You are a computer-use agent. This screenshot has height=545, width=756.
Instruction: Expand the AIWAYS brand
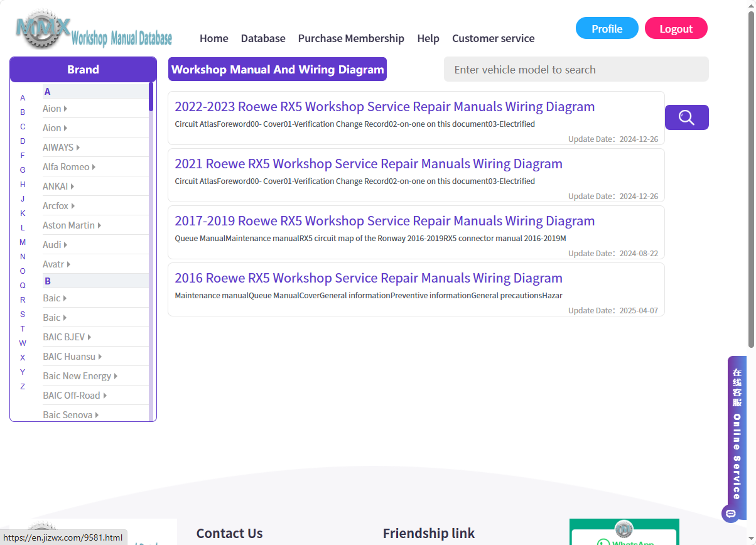tap(61, 148)
